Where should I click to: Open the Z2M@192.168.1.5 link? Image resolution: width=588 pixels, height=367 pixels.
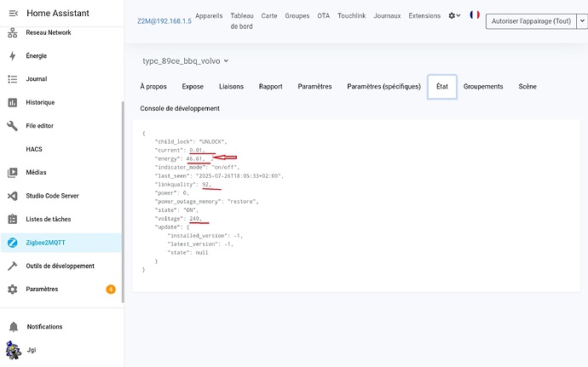point(164,21)
